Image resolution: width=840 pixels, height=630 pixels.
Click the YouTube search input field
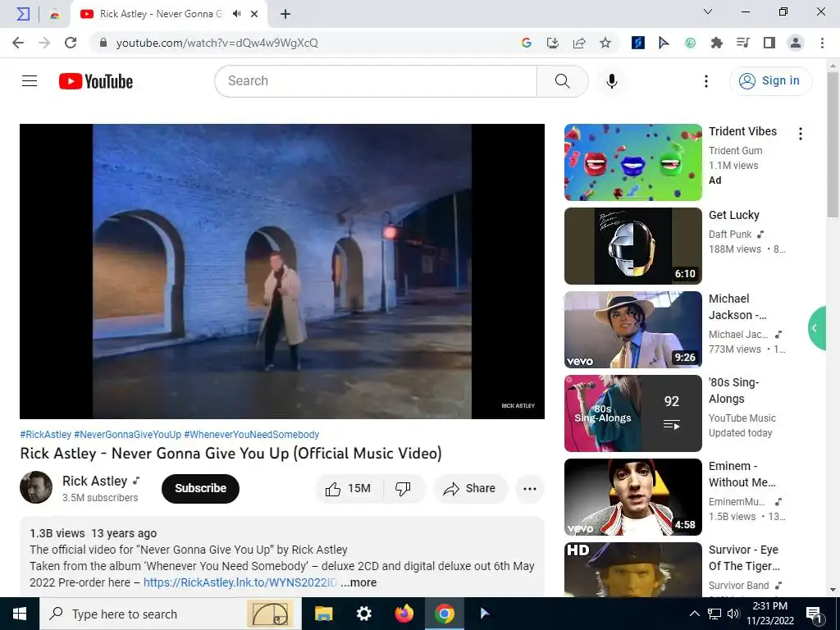pos(376,81)
